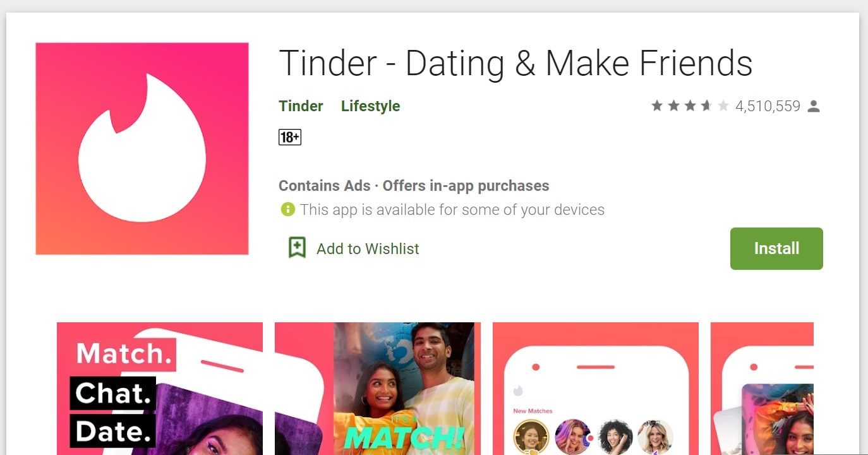Click the first star in rating
868x455 pixels.
coord(657,106)
